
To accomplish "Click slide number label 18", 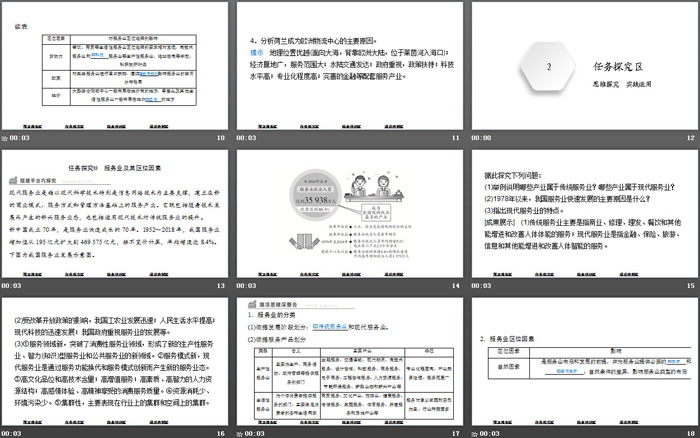I will click(691, 434).
